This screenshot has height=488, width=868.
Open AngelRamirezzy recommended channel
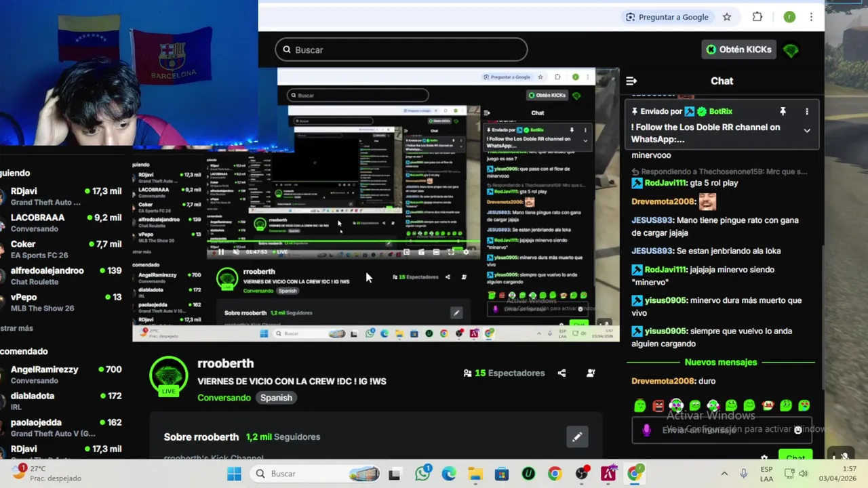pos(62,374)
